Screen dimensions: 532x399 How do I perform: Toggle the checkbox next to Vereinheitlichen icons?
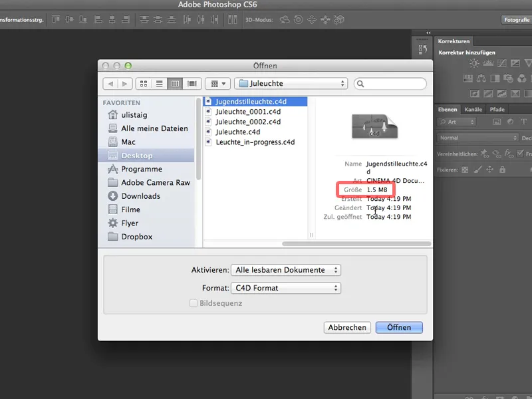[520, 154]
